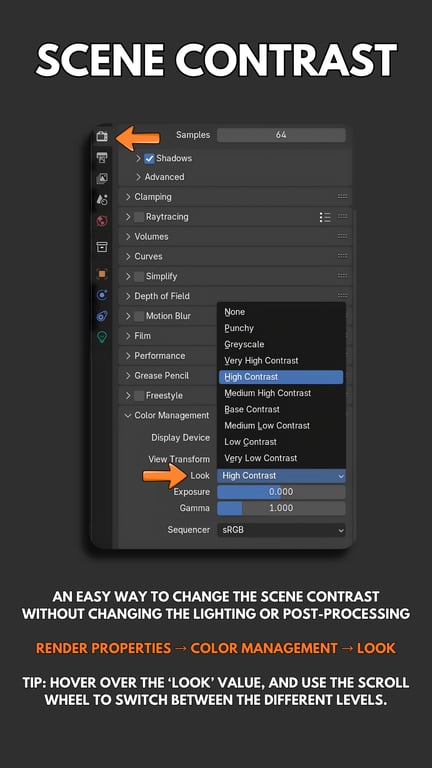
Task: Choose Medium High Contrast look
Action: coord(281,393)
